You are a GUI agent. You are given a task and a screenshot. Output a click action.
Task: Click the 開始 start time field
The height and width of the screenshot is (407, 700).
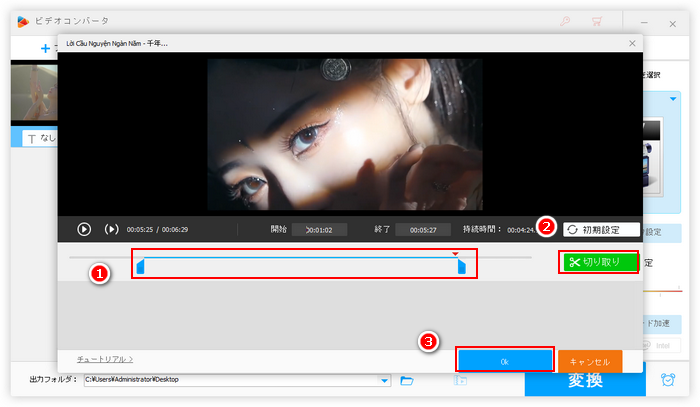coord(320,229)
